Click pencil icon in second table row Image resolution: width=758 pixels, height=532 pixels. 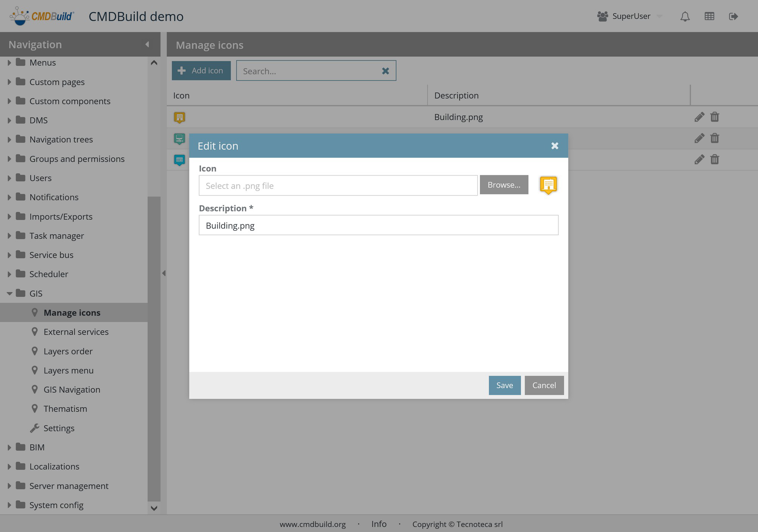[699, 138]
